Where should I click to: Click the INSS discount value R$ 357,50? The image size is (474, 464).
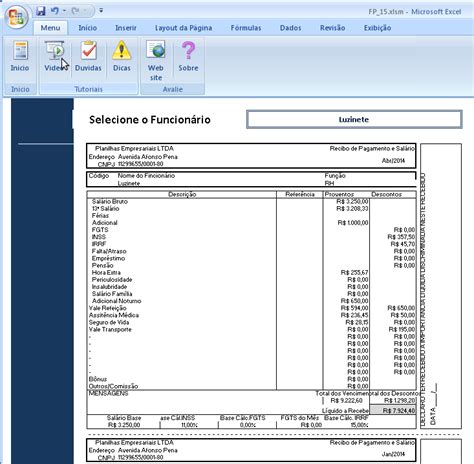pos(401,237)
